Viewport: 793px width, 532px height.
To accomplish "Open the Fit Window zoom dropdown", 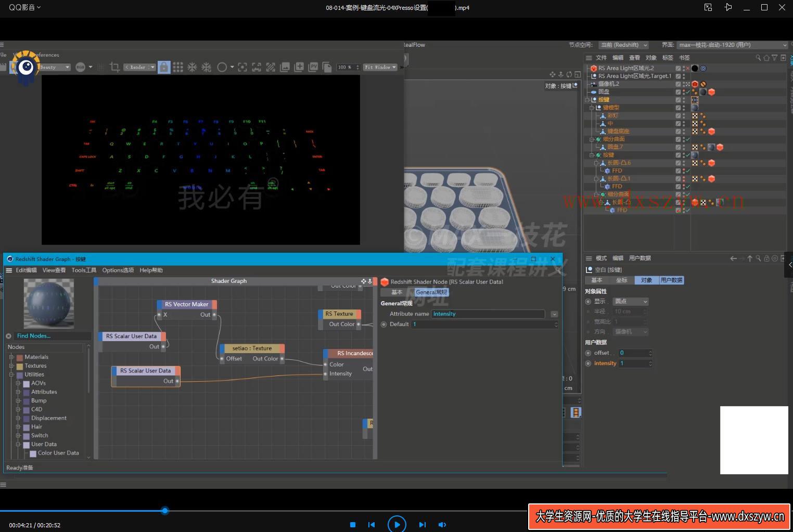I will coord(380,67).
